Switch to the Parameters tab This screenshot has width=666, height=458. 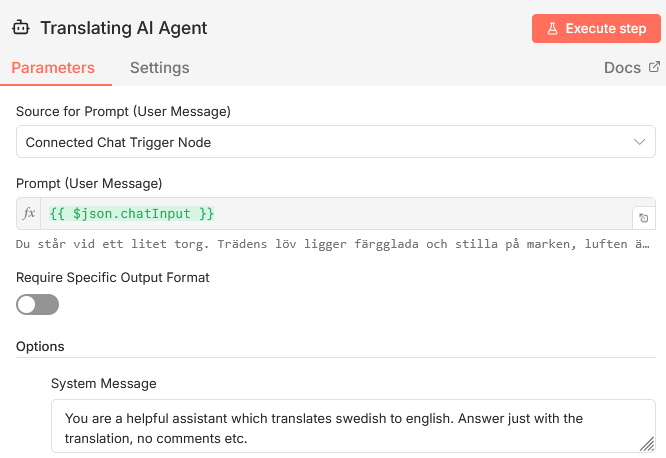pos(53,68)
